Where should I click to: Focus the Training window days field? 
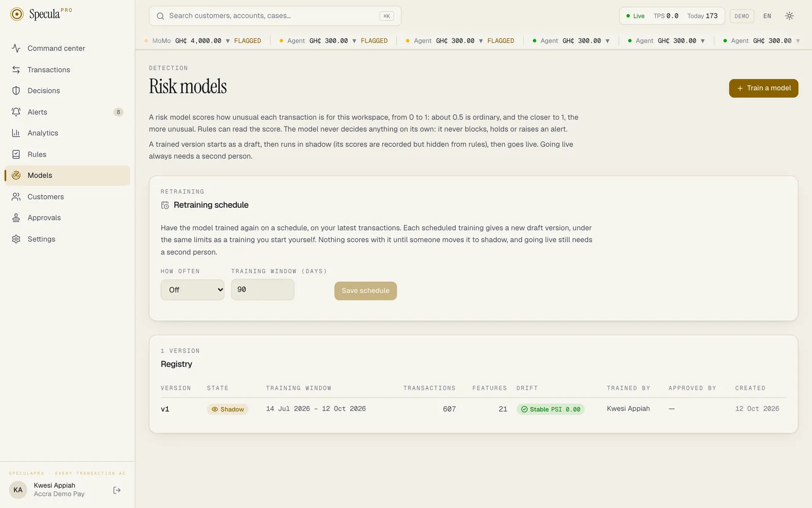click(262, 290)
